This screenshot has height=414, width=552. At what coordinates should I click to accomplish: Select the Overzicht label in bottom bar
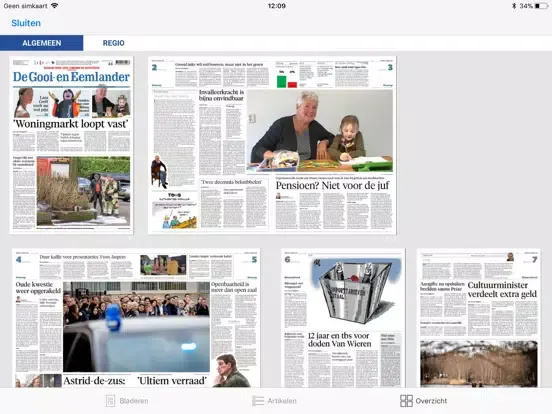pos(431,401)
